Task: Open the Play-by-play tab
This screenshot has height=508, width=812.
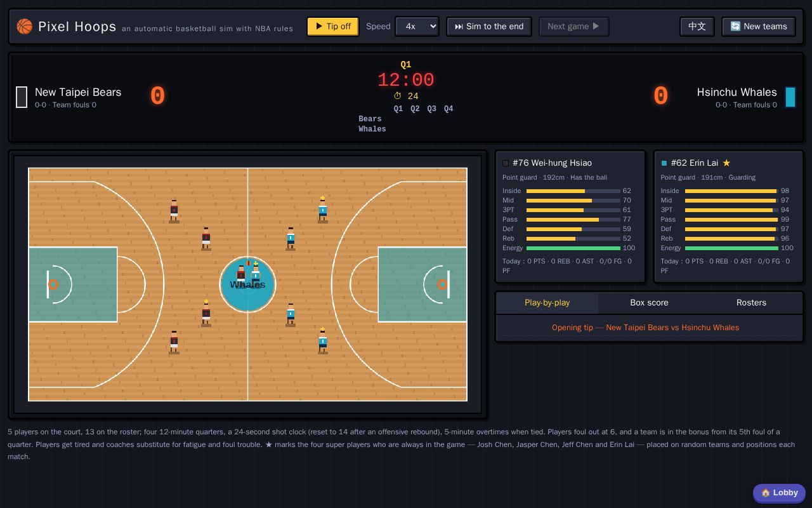Action: click(x=547, y=303)
